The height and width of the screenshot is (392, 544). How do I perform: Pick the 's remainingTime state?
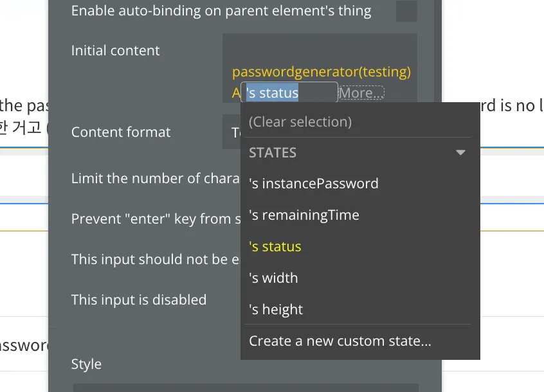pyautogui.click(x=304, y=215)
